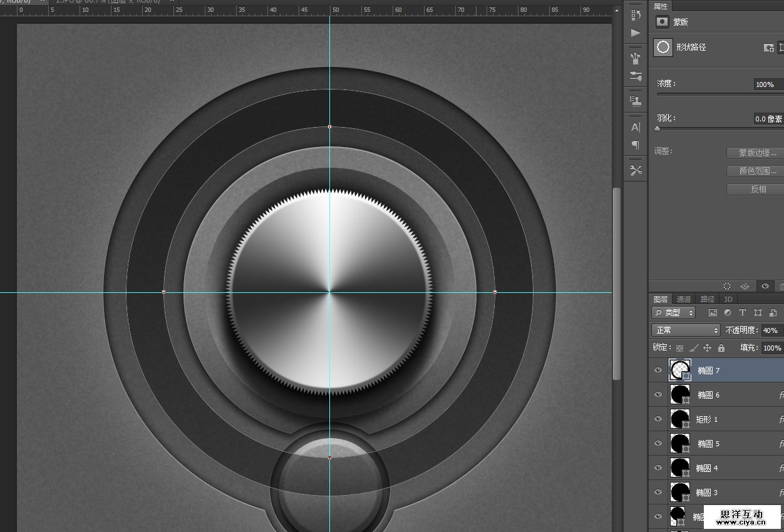Open the 类型 layer filter dropdown
The width and height of the screenshot is (784, 532).
tap(674, 312)
